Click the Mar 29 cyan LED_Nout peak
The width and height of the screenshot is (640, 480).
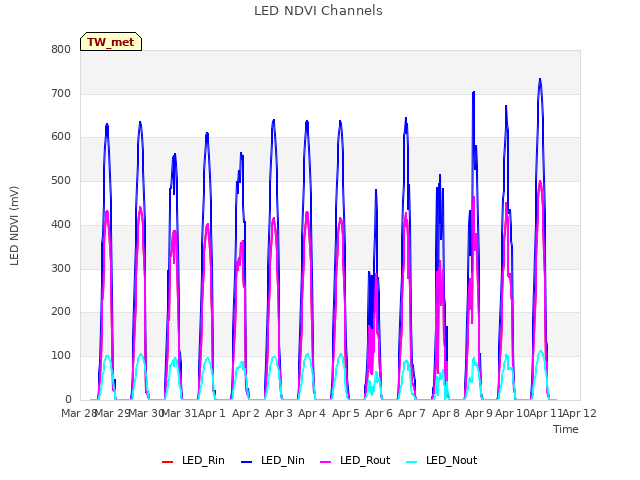coord(107,356)
